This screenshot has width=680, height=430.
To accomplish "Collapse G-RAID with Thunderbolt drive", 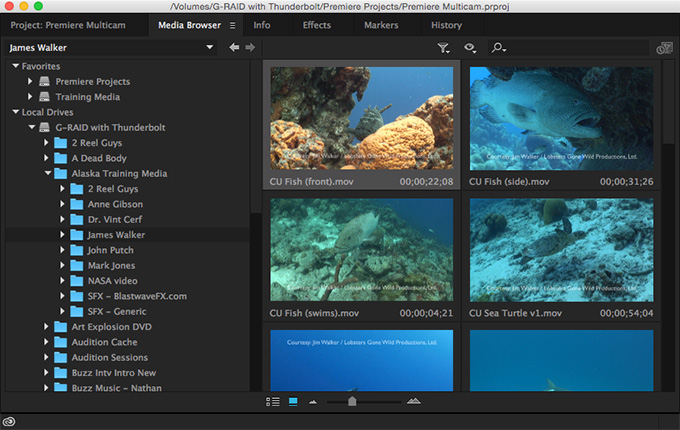I will coord(32,127).
